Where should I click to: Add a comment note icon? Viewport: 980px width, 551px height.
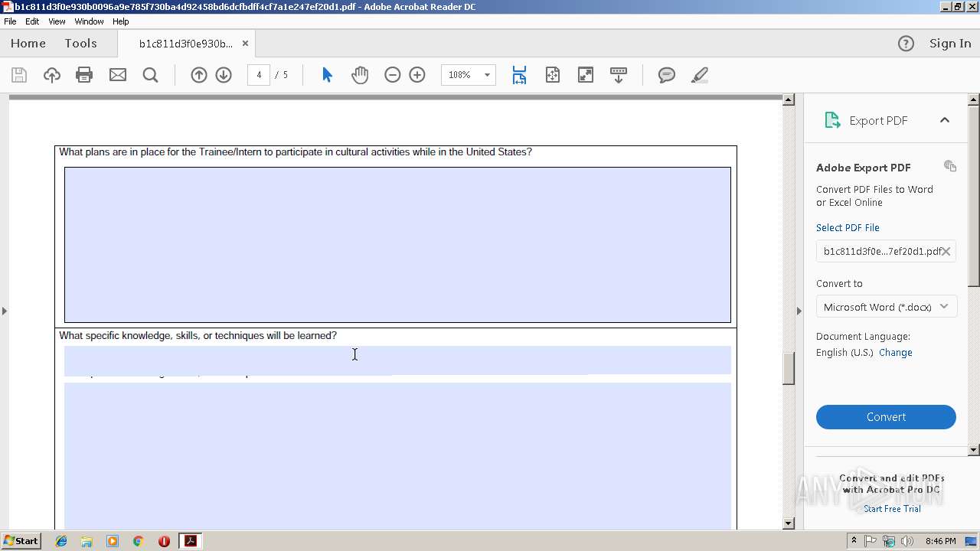coord(667,75)
